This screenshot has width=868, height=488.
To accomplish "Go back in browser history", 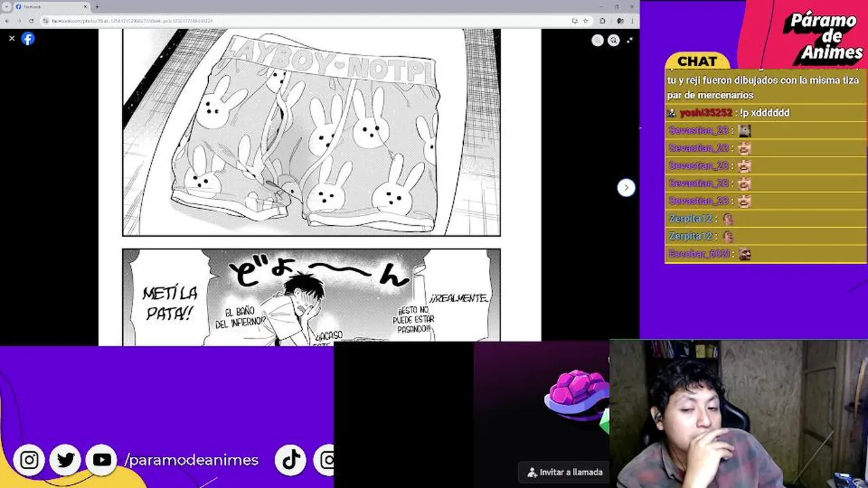I will click(x=7, y=21).
